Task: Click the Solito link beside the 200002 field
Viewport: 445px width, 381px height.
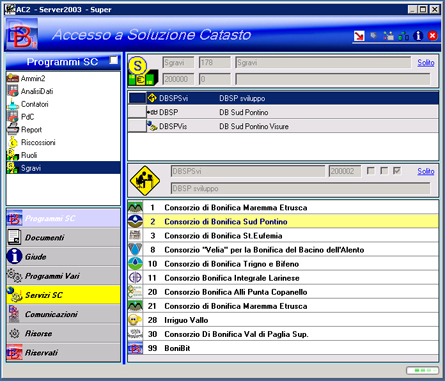Action: [x=426, y=171]
